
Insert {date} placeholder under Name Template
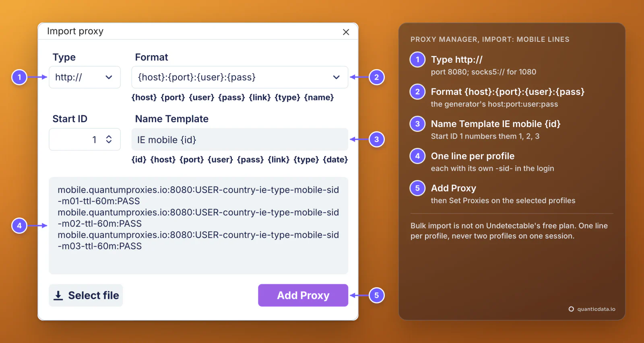coord(335,160)
